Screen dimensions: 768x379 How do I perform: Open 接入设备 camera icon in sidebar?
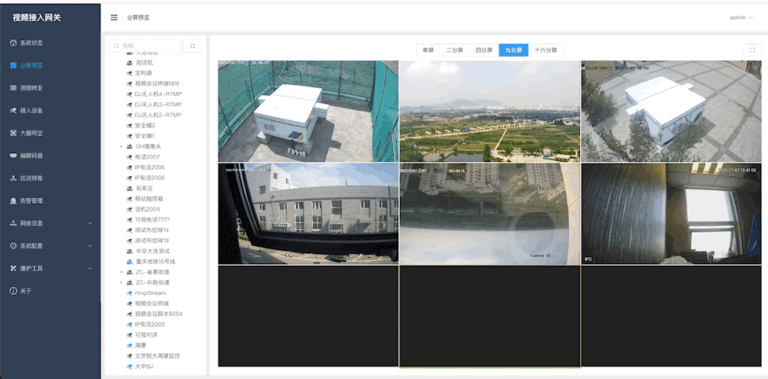[x=13, y=111]
